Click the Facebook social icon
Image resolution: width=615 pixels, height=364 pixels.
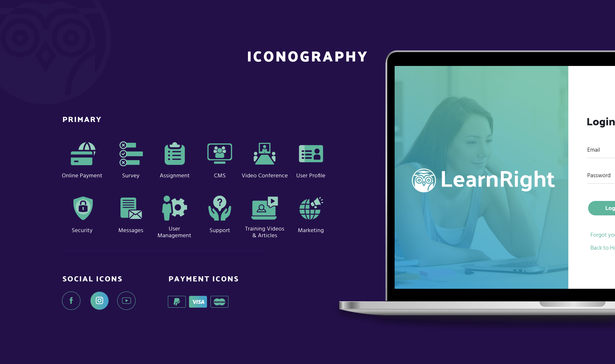pos(71,300)
